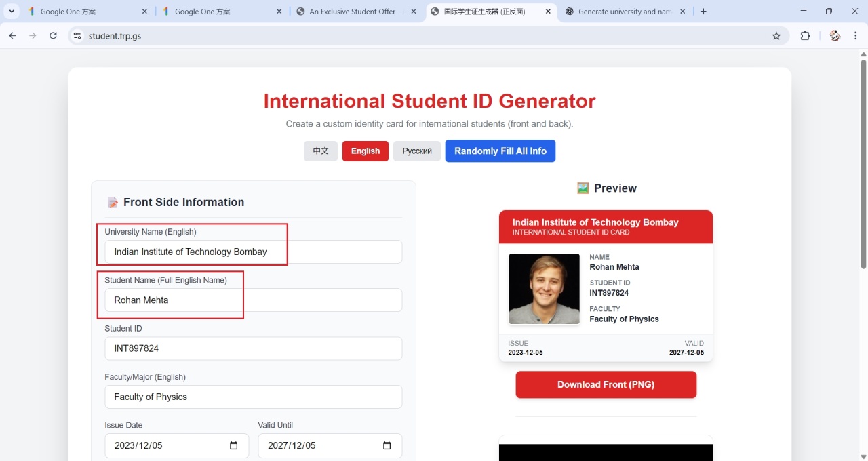
Task: Click the Student ID input field
Action: click(x=254, y=348)
